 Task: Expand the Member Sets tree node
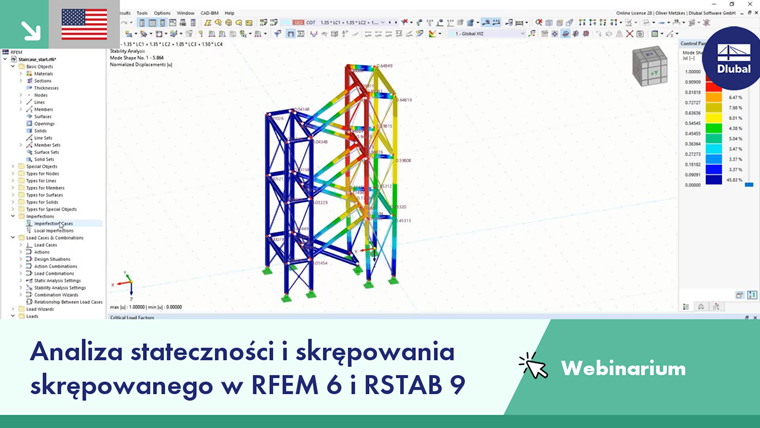click(x=21, y=145)
